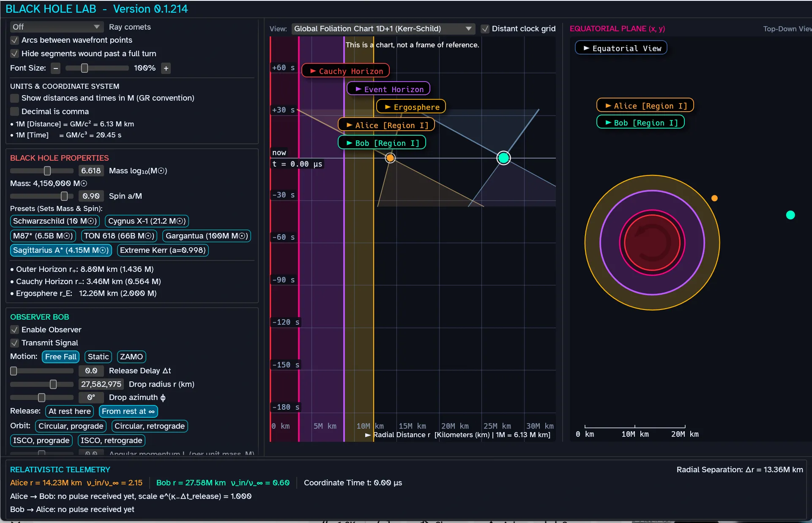Click Alice's orange marker on the chart
Screen dimensions: 812x523
point(390,158)
